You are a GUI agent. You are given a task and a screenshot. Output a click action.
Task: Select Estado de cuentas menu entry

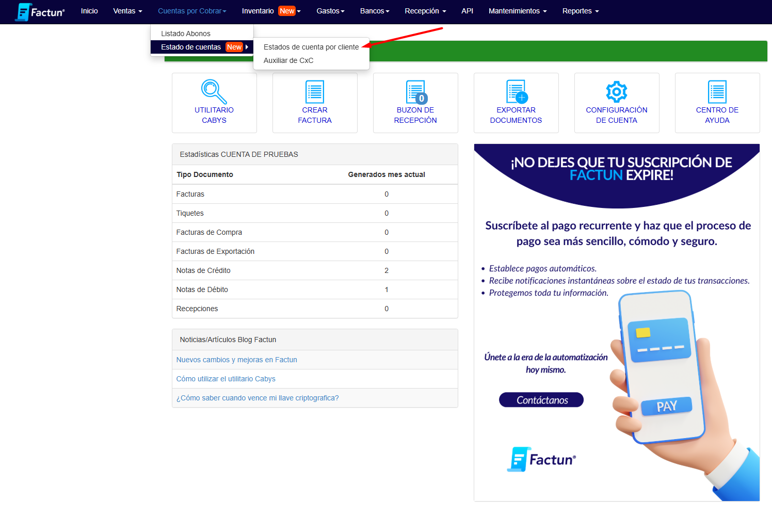pyautogui.click(x=202, y=47)
